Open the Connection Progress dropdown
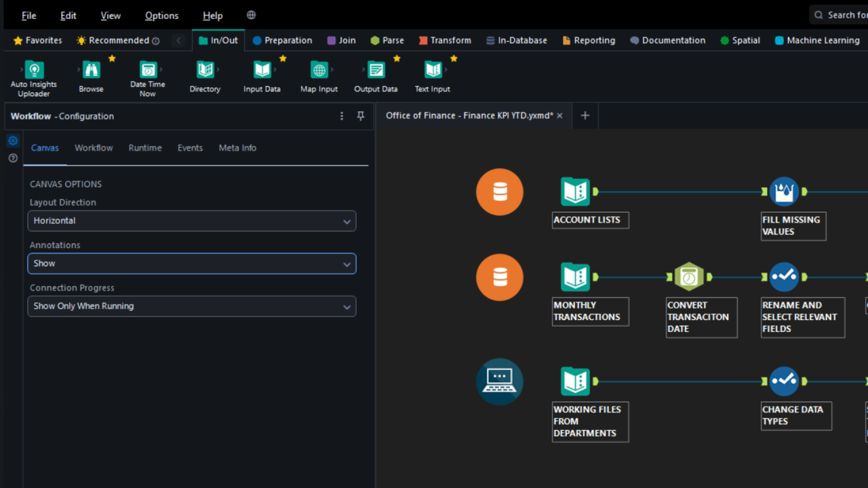This screenshot has width=868, height=488. [x=191, y=306]
